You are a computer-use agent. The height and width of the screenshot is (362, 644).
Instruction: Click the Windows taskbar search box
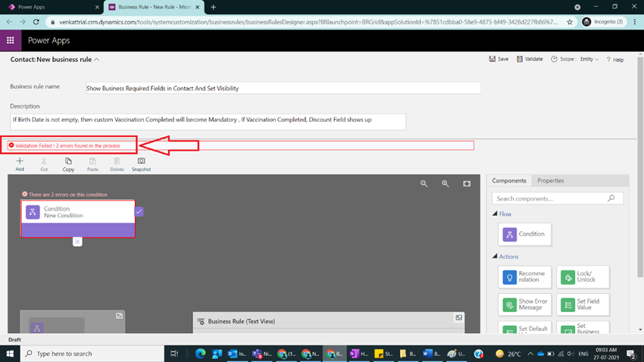(x=92, y=354)
